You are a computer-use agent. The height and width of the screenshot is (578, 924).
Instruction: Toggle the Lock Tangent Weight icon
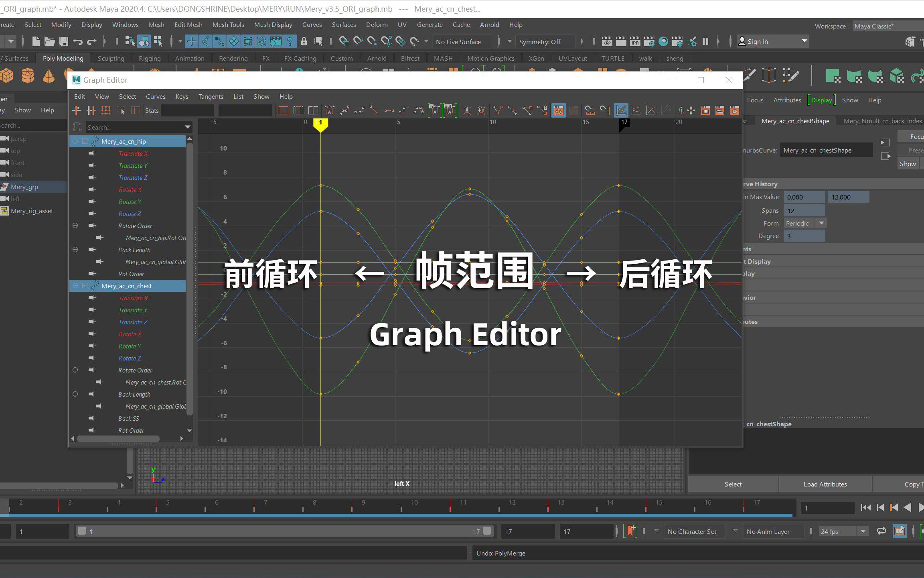click(x=544, y=110)
